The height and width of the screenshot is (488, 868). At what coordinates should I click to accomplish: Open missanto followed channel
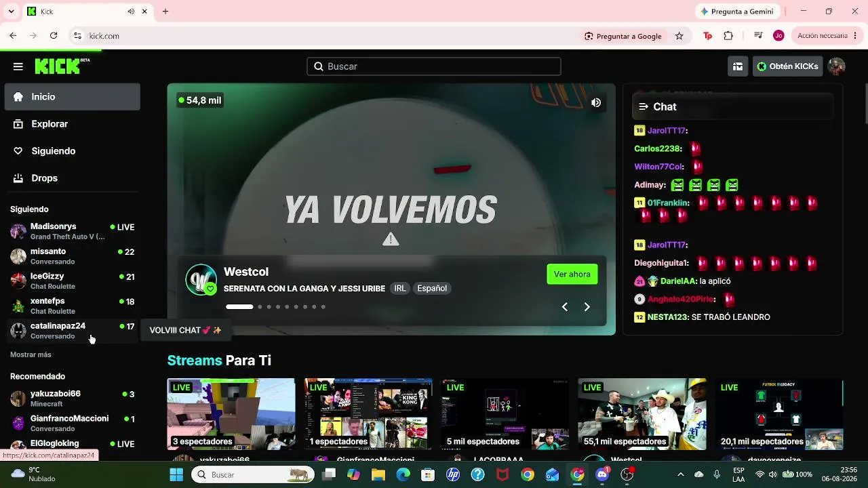(73, 256)
